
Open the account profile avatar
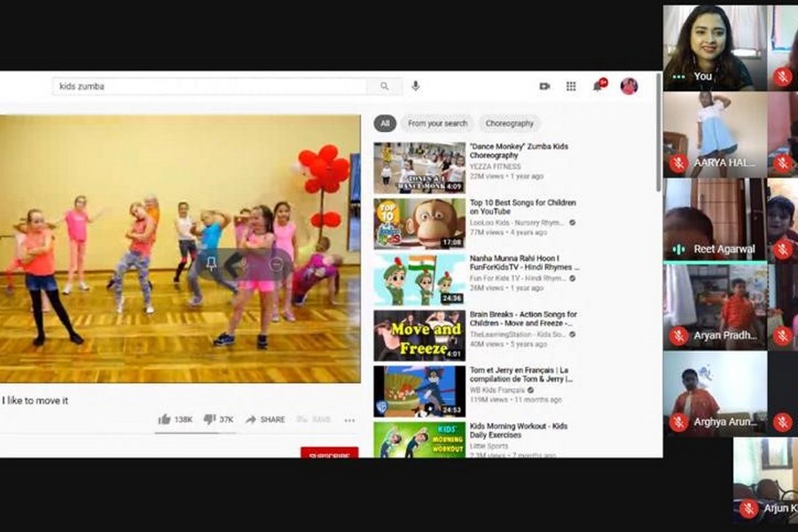(629, 86)
